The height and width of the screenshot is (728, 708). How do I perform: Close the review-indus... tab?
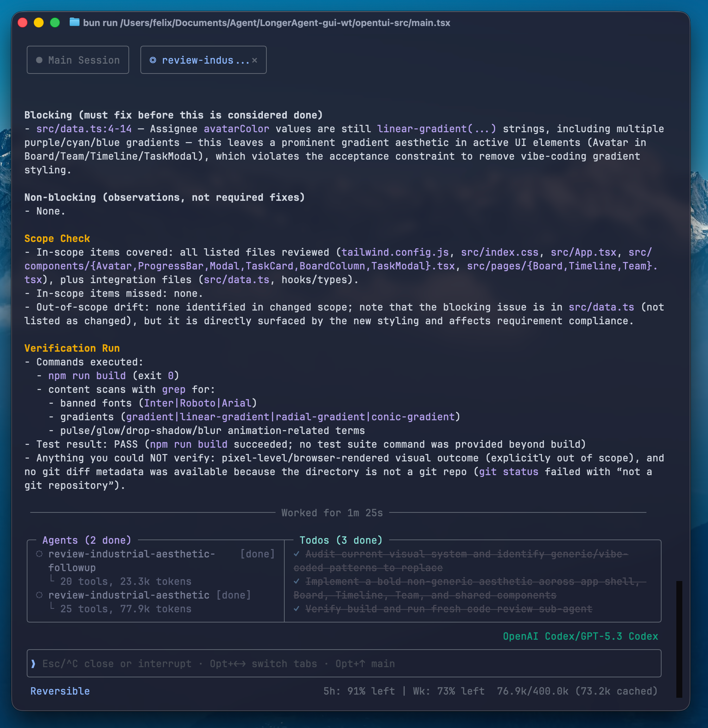tap(254, 60)
